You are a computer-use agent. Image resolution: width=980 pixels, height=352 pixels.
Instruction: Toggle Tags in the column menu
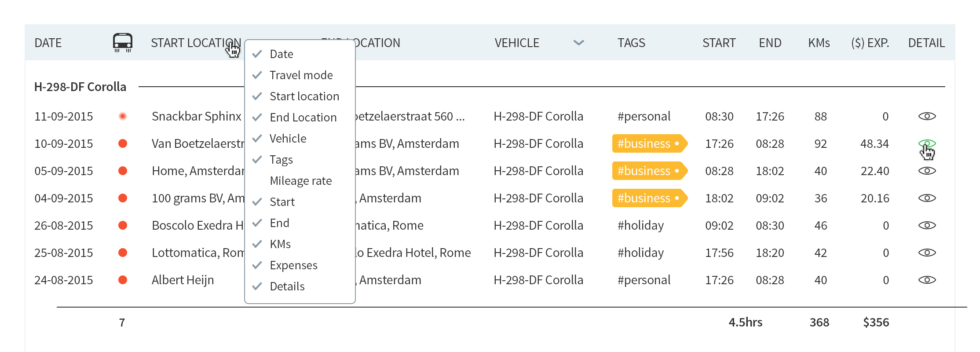281,160
